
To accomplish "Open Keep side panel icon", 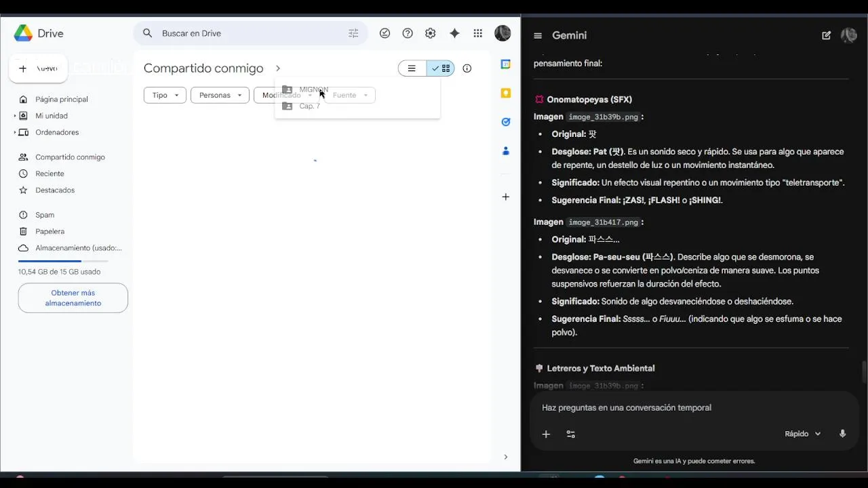I will 505,93.
